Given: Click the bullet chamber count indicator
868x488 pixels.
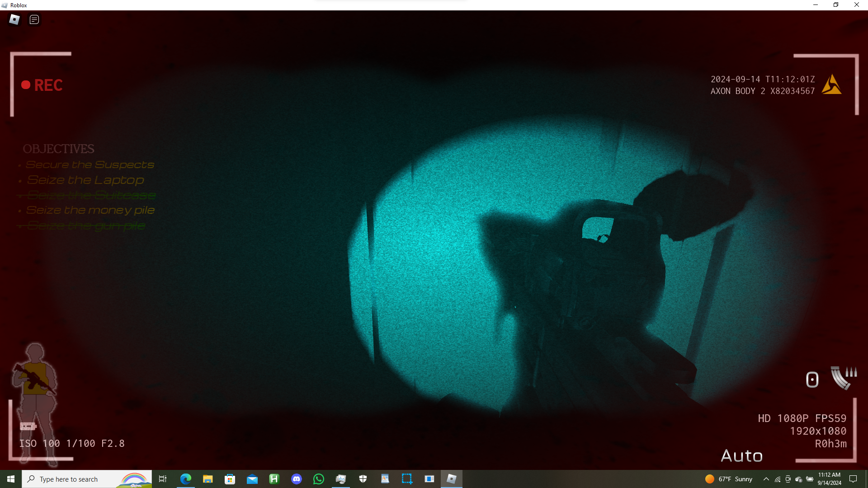Looking at the screenshot, I should click(812, 380).
